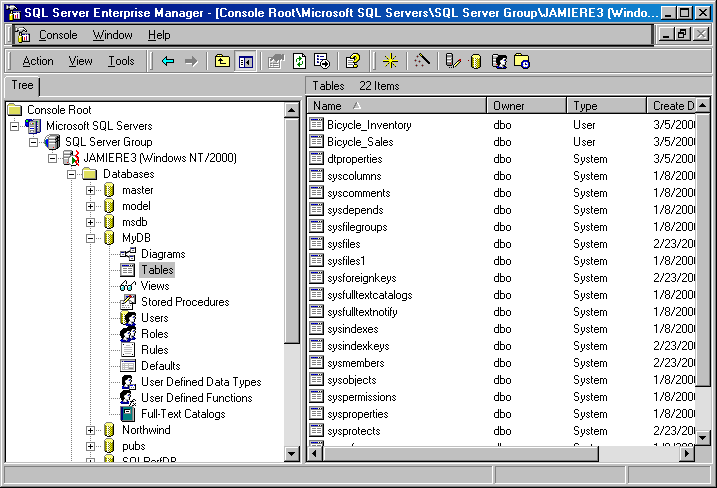Viewport: 717px width, 488px height.
Task: Expand the msdb database node
Action: [x=91, y=222]
